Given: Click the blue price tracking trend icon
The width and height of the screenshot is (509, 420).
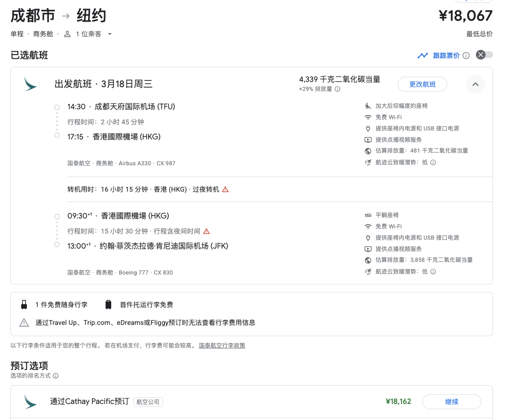Looking at the screenshot, I should pos(423,56).
